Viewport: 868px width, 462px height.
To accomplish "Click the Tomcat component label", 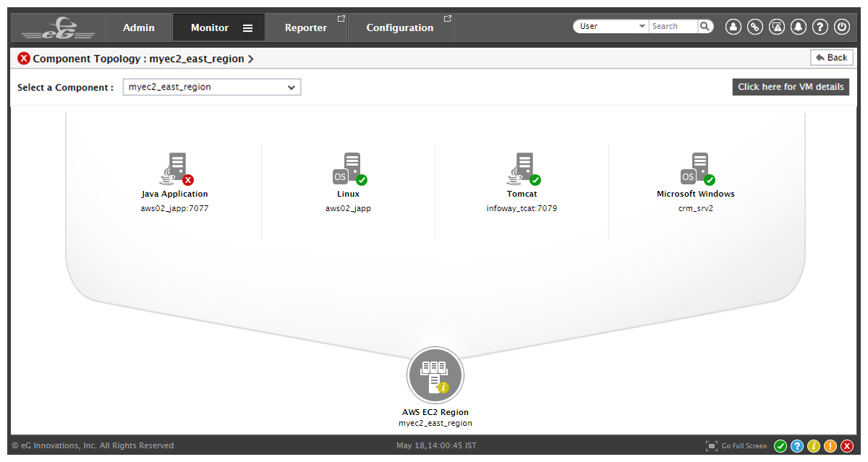I will click(522, 194).
